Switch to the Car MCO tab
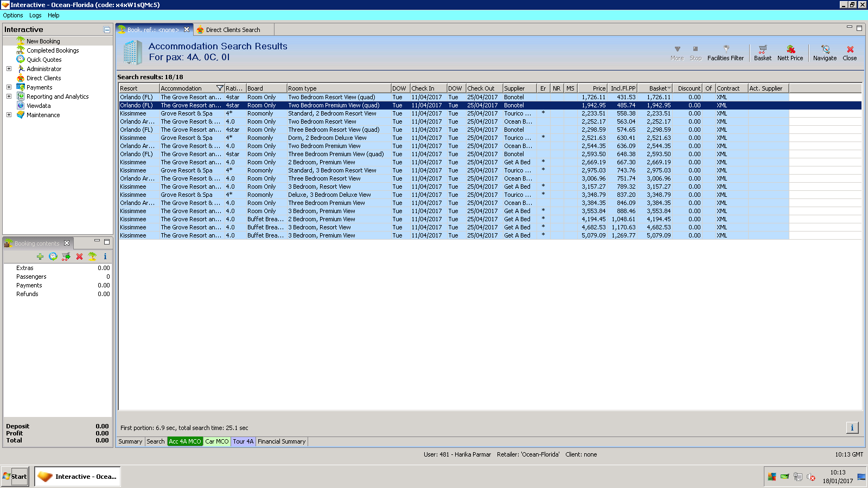Viewport: 868px width, 488px height. tap(217, 441)
